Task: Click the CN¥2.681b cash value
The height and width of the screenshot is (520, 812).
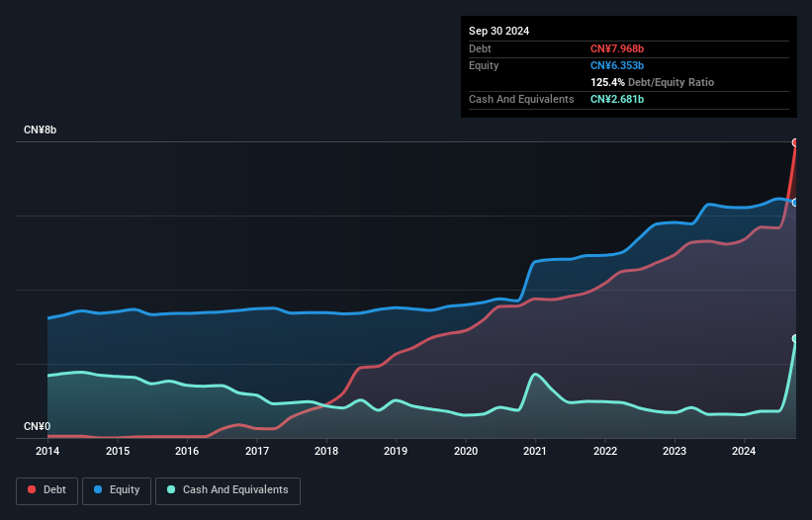Action: pyautogui.click(x=617, y=99)
